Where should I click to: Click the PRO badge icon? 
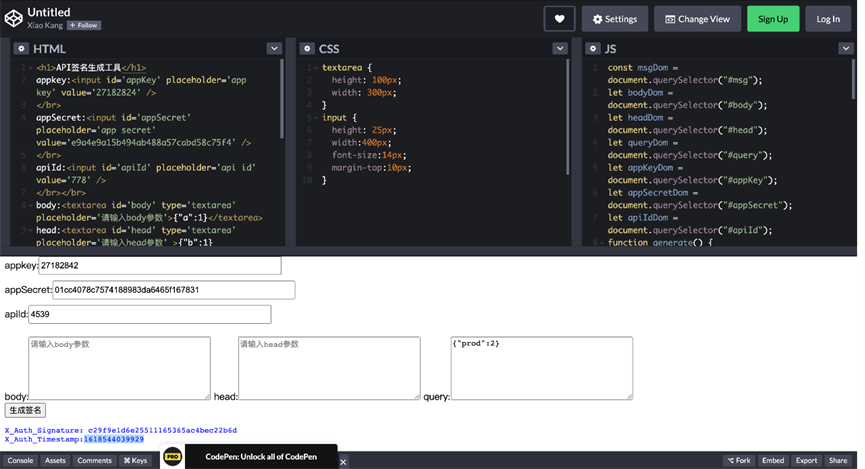coord(173,456)
